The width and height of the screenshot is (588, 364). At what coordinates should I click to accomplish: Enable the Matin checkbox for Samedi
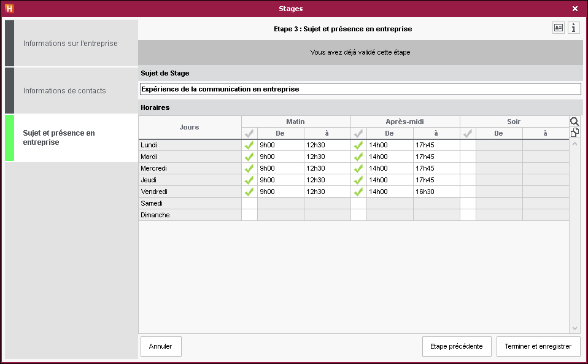(249, 203)
